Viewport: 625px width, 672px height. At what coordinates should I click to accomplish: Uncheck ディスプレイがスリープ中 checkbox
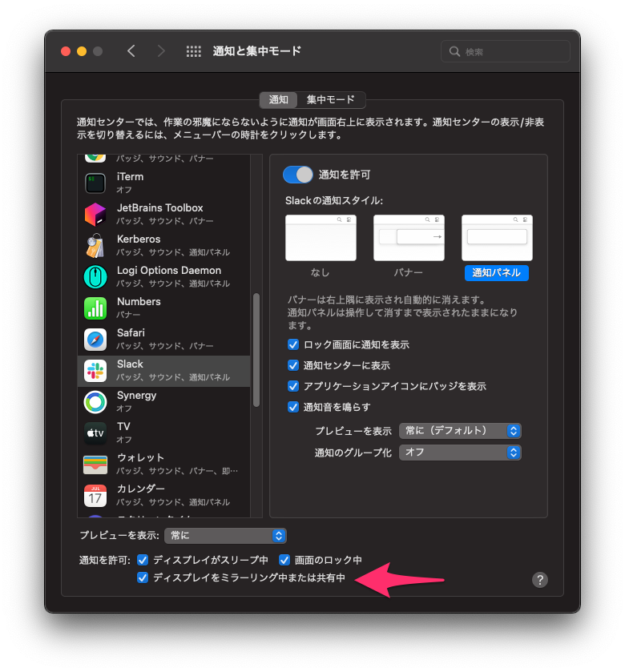click(143, 560)
